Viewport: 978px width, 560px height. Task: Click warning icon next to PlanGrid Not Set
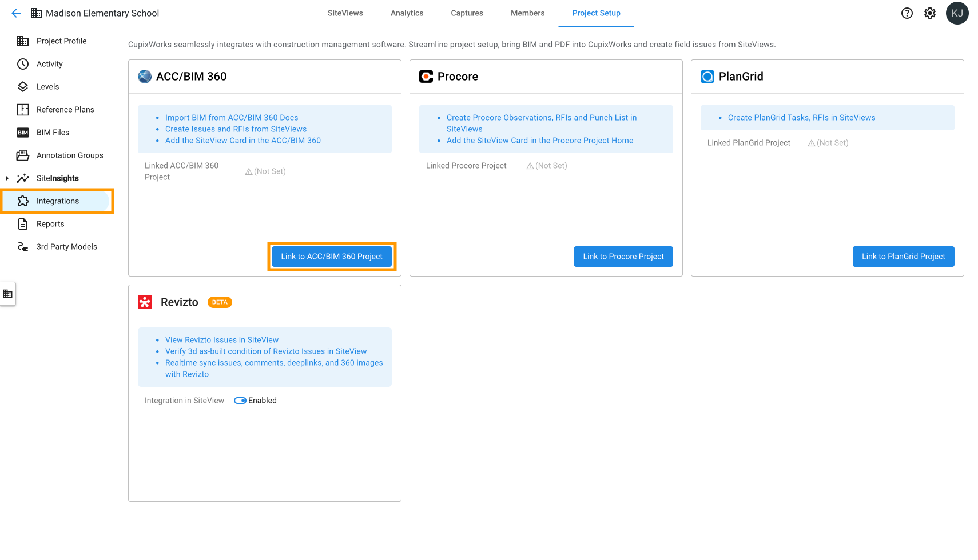812,143
